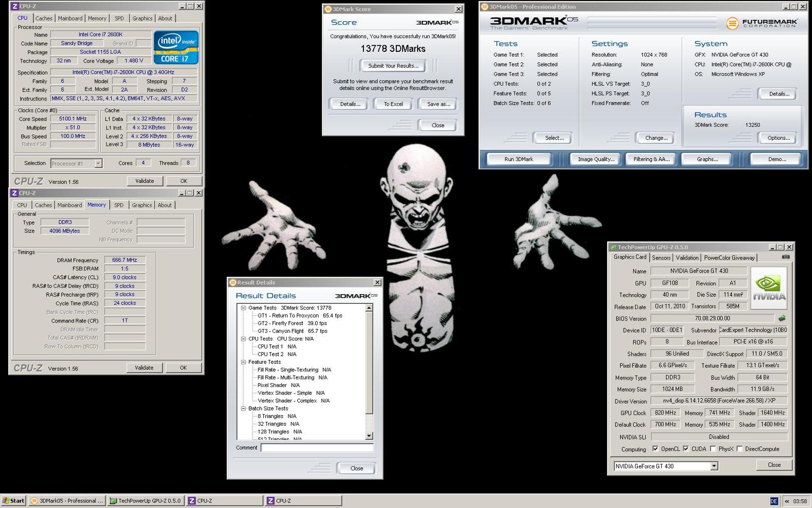This screenshot has height=508, width=812.
Task: Click the NVIDIA logo in GPU-Z
Action: coord(769,289)
